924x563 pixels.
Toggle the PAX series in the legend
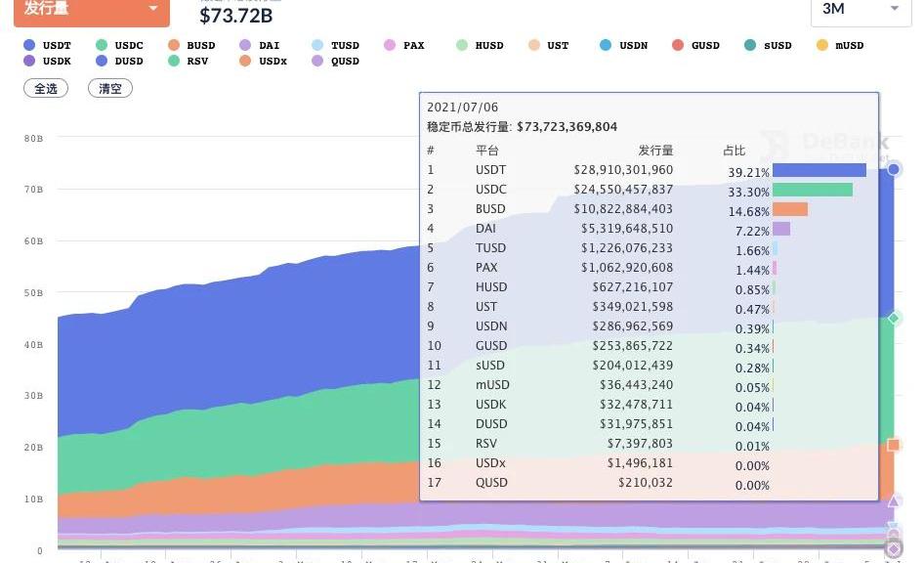[404, 45]
